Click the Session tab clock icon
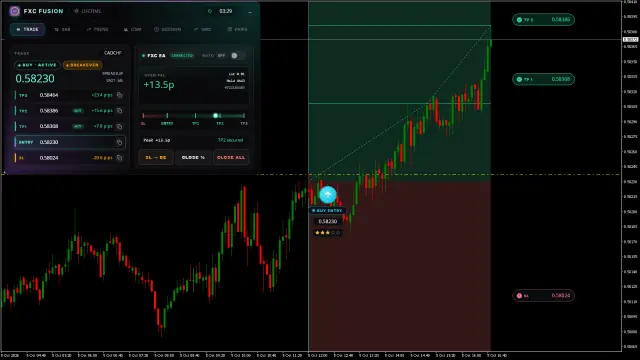The image size is (640, 360). (x=156, y=29)
